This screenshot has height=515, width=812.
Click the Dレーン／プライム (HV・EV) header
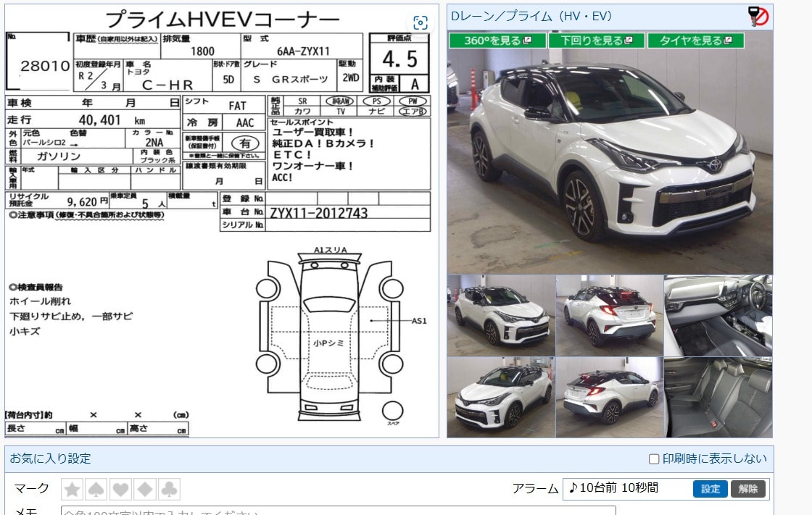coord(531,16)
